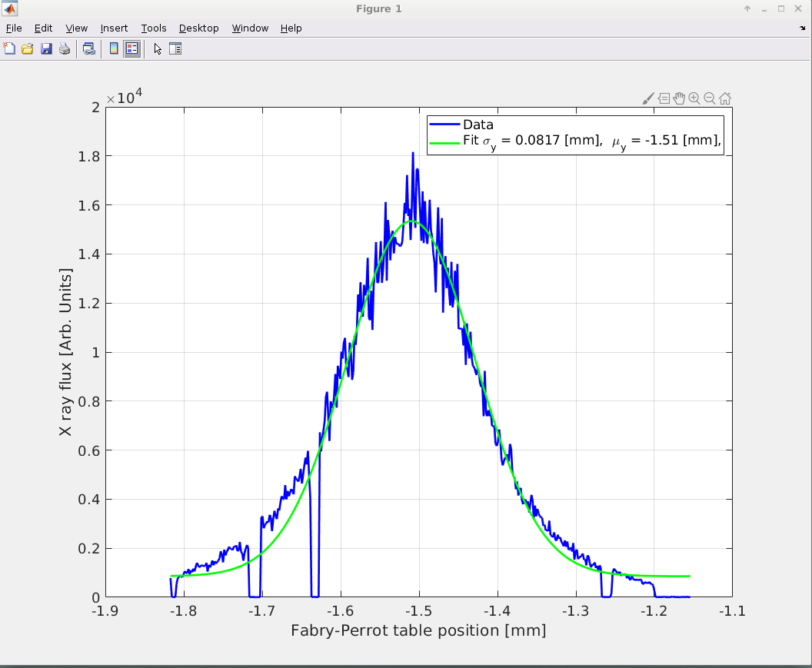Toggle the Insert Colorbar button
Screen dimensions: 812x668
[x=114, y=49]
